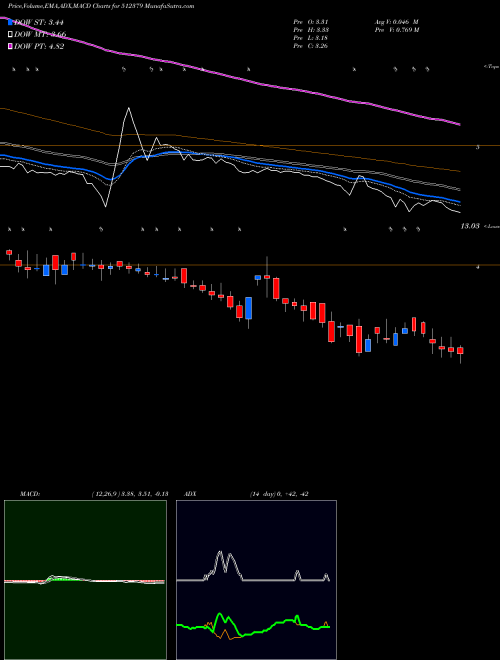
Task: Click the last red candlestick on the right
Action: coord(460,351)
